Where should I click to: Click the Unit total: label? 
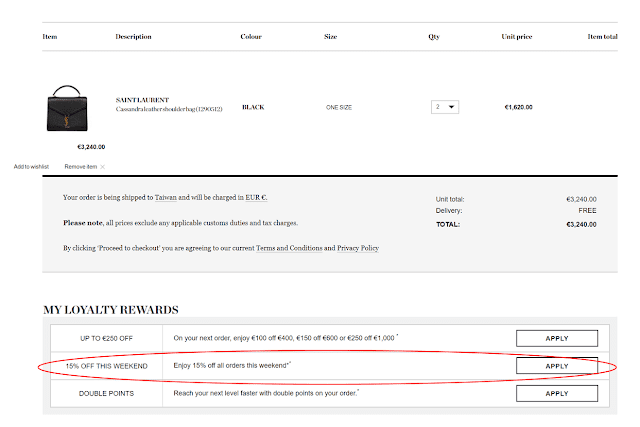(x=450, y=199)
